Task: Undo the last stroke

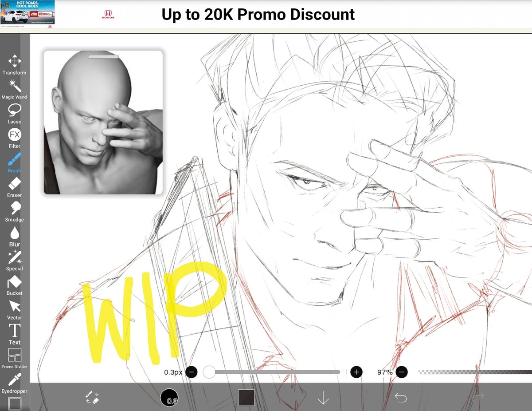Action: [x=401, y=398]
